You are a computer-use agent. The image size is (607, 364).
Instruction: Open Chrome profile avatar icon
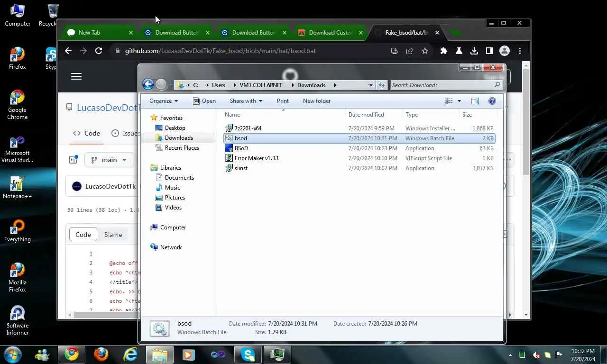505,51
